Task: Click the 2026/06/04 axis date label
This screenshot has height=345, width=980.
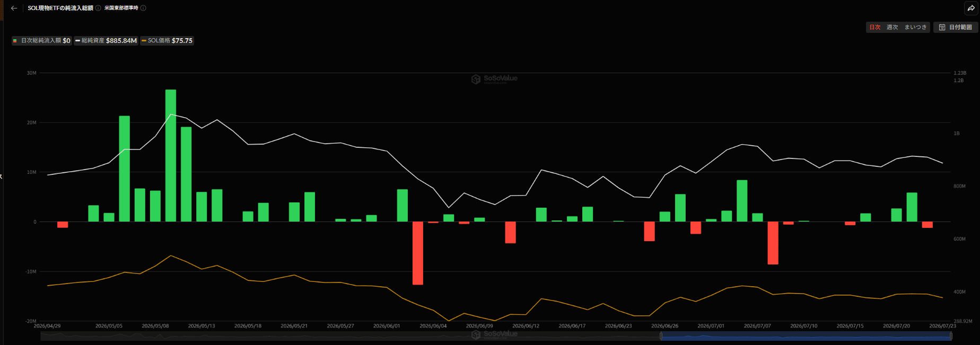Action: (x=433, y=326)
